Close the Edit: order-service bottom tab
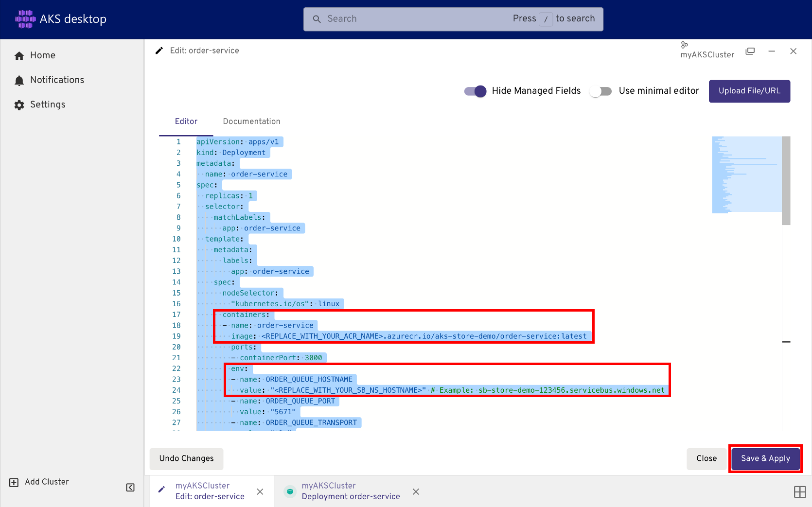The image size is (812, 507). click(260, 491)
